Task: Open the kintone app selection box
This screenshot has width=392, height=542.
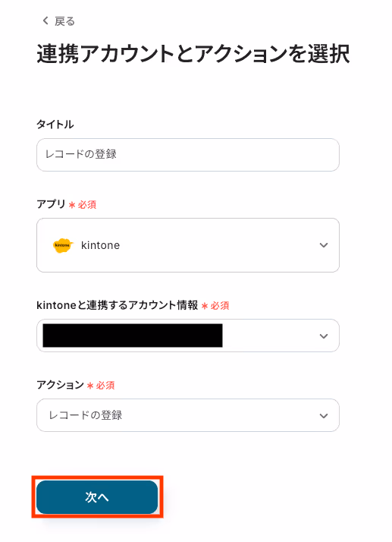Action: (x=188, y=245)
